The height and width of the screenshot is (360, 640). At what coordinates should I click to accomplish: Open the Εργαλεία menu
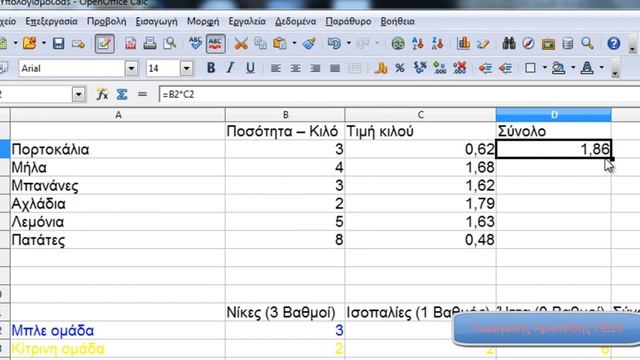[247, 21]
